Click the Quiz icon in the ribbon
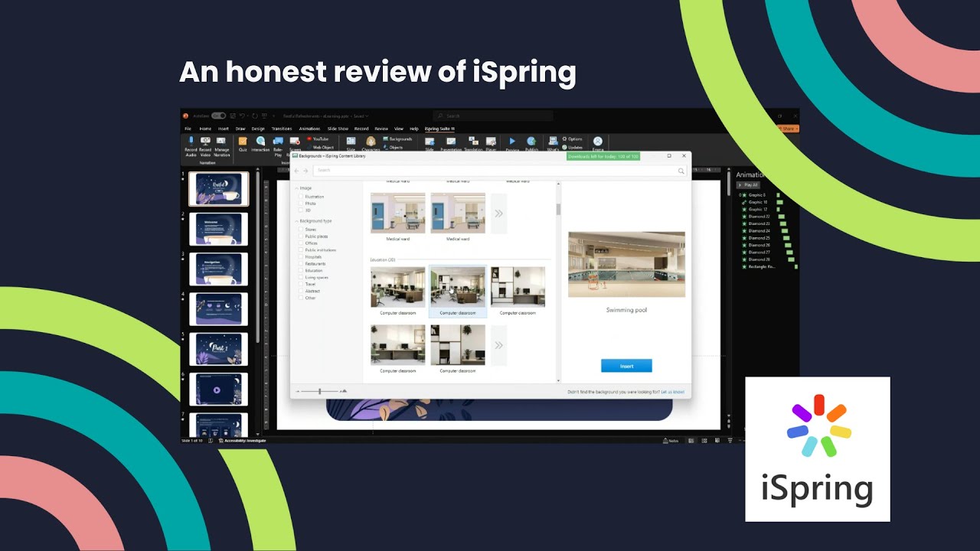 (243, 142)
